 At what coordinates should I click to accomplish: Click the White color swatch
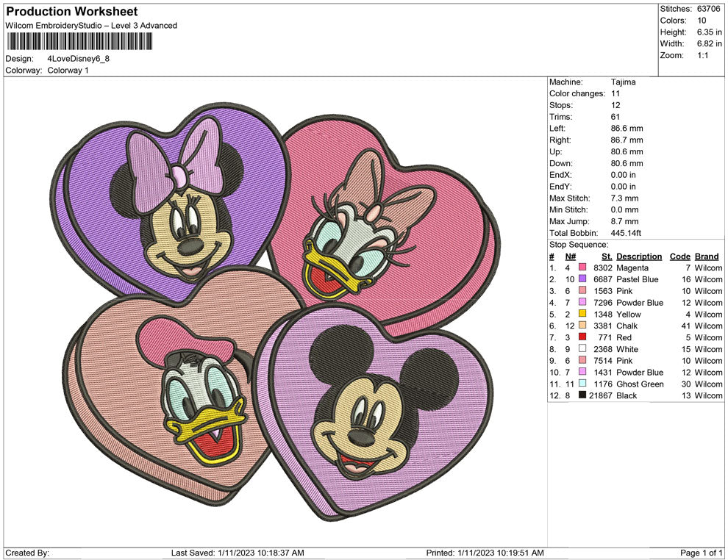click(x=582, y=348)
